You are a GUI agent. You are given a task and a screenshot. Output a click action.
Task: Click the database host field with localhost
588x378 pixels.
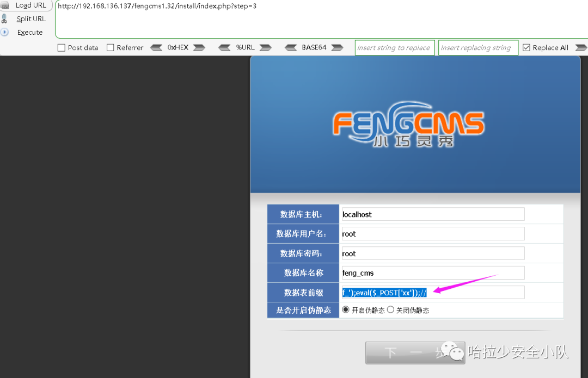(x=433, y=214)
